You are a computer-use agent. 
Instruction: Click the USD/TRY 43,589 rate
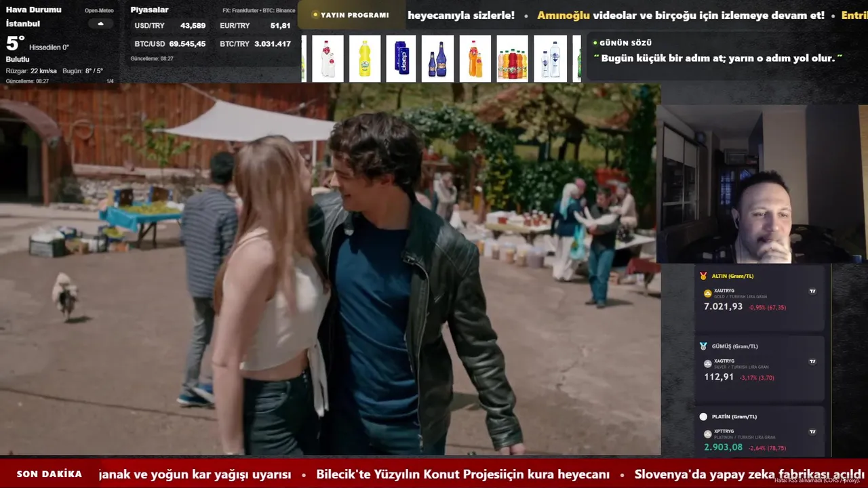(x=170, y=26)
